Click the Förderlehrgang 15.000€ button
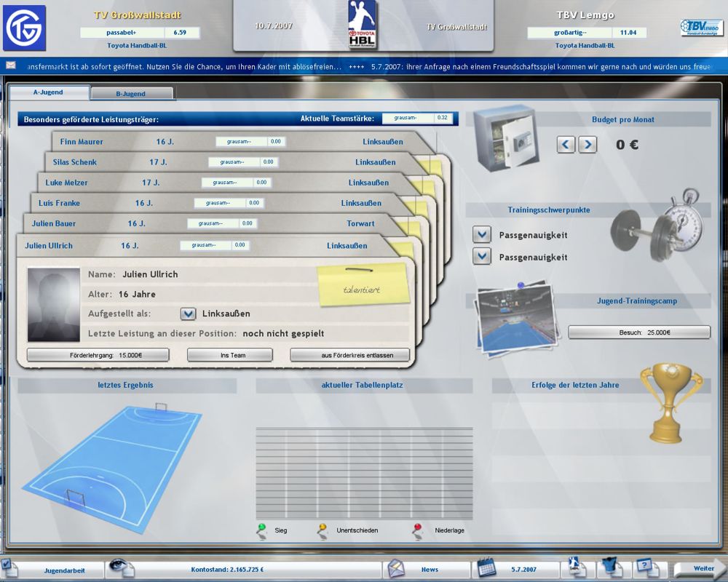Image resolution: width=728 pixels, height=582 pixels. click(x=98, y=355)
